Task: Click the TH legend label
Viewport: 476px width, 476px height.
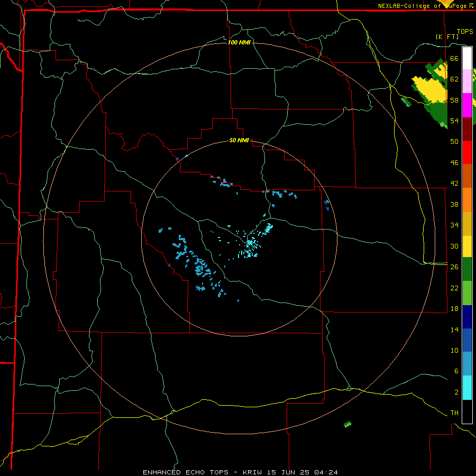Action: tap(454, 413)
